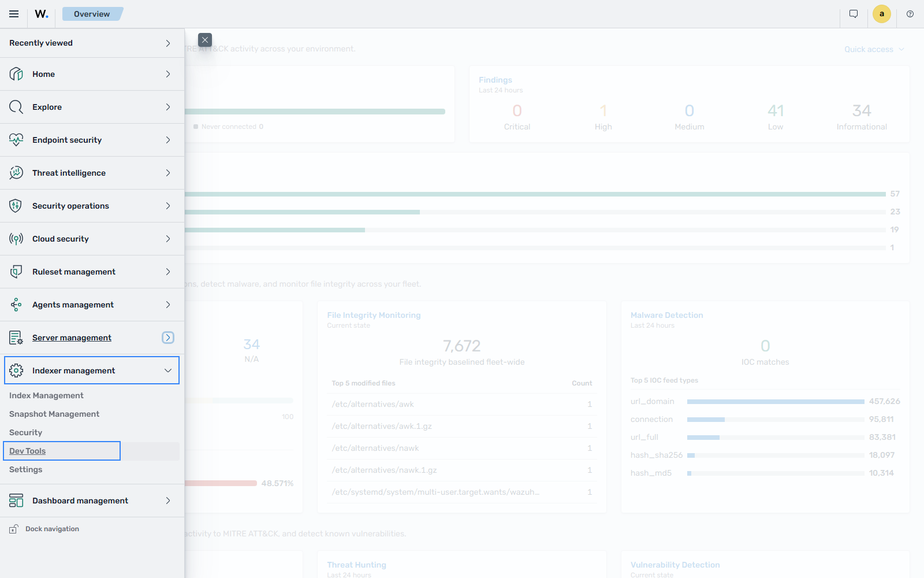
Task: Click the Ruleset management icon
Action: click(x=16, y=272)
